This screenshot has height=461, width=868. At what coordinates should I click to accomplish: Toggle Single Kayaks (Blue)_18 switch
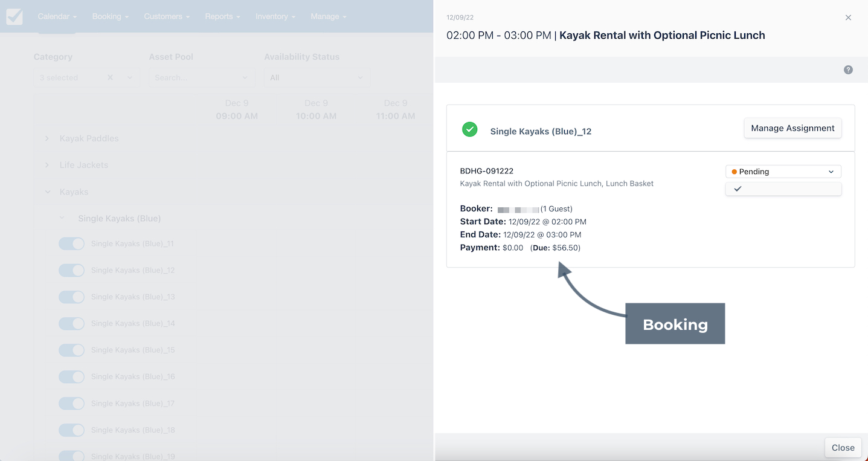[71, 430]
